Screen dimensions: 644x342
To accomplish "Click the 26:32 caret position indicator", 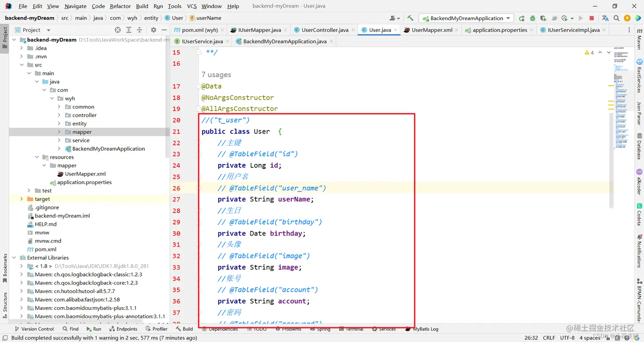I will (x=531, y=338).
